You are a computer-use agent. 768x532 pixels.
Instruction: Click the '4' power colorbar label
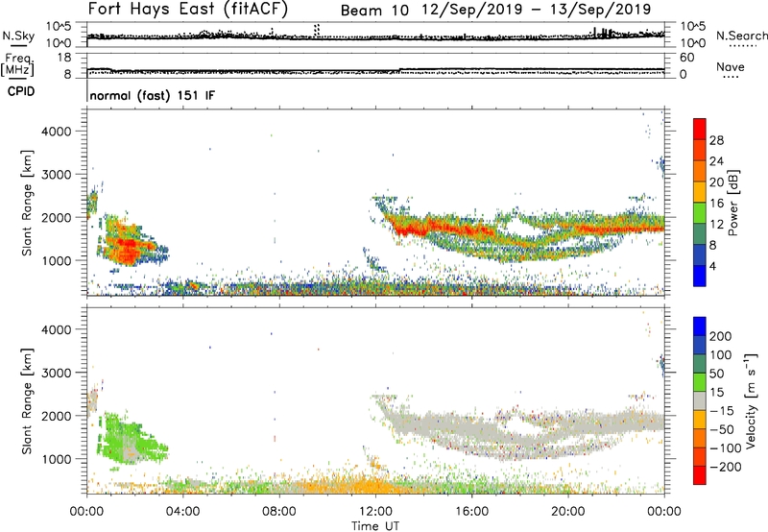712,266
